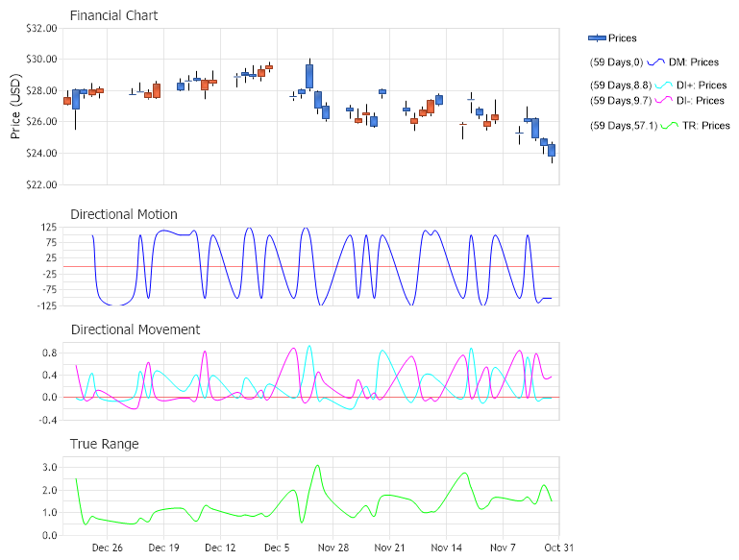The width and height of the screenshot is (739, 560).
Task: Click the cyan DI+ line legend icon
Action: [665, 85]
